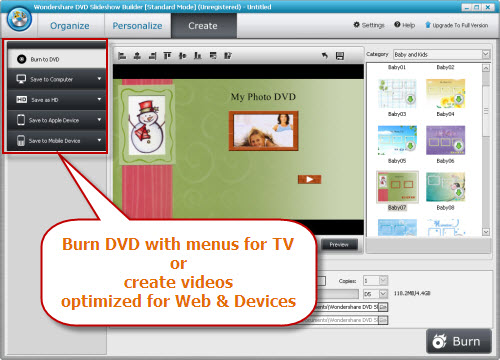Screen dimensions: 500x360
Task: Choose the Baby03 menu template thumbnail
Action: [397, 94]
